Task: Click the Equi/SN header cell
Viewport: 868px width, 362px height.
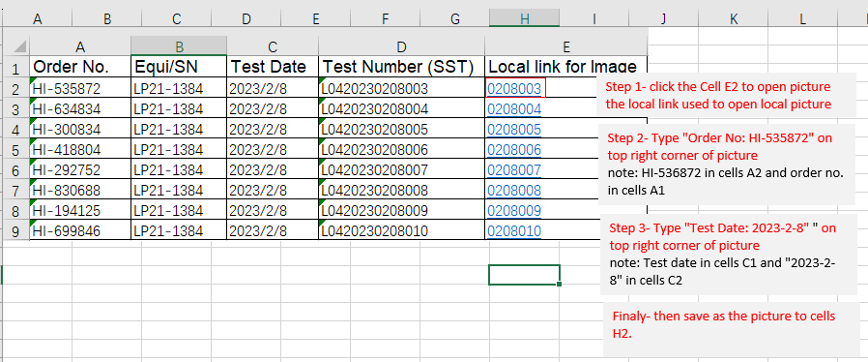Action: 179,67
